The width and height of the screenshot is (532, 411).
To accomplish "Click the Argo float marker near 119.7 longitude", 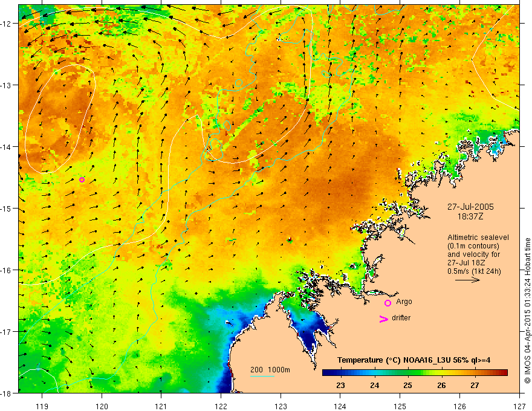I will tap(82, 180).
